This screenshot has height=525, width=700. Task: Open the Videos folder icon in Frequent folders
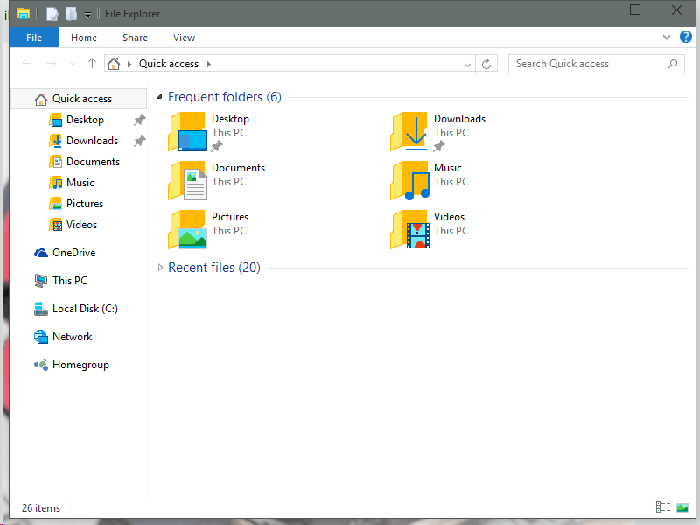coord(410,229)
